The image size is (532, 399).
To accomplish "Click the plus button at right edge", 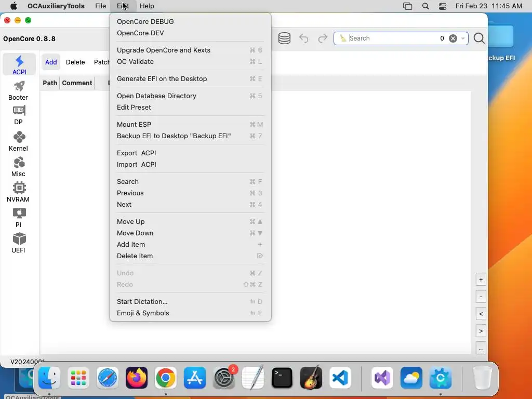I will point(481,280).
